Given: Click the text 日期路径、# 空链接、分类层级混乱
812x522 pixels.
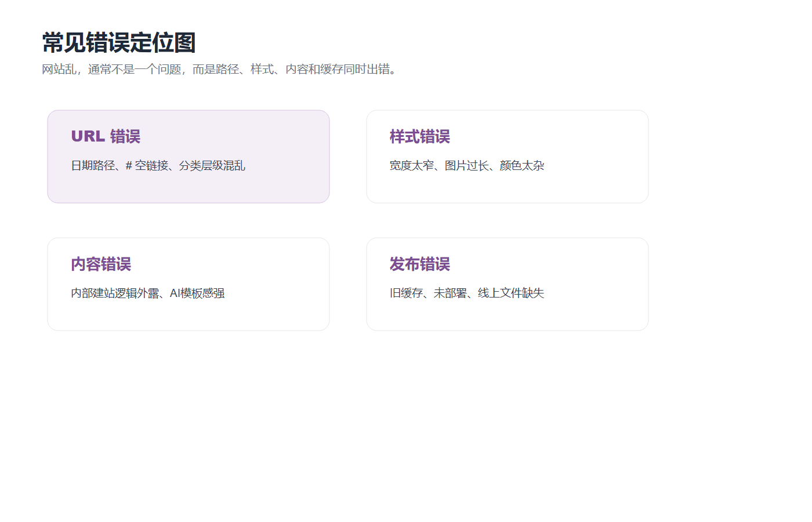Looking at the screenshot, I should pos(158,166).
